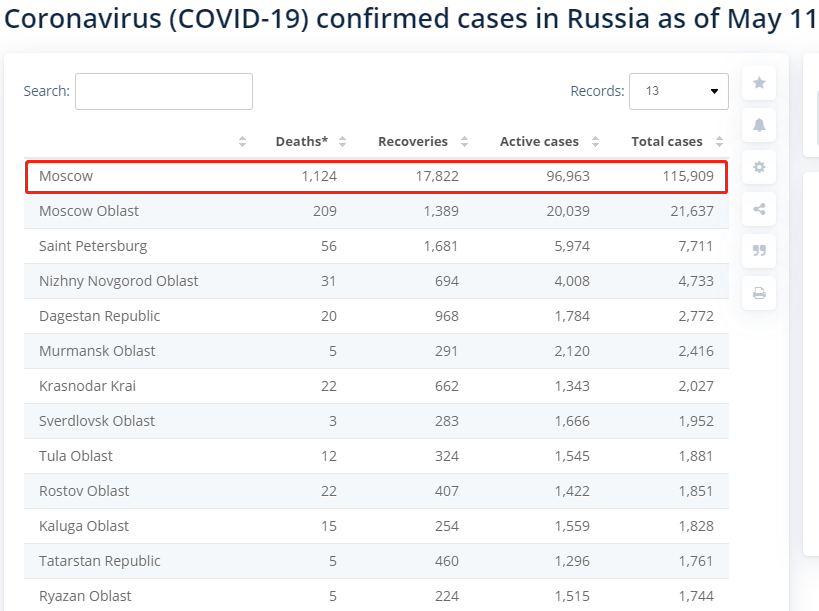
Task: Click inside the Search input field
Action: click(164, 91)
